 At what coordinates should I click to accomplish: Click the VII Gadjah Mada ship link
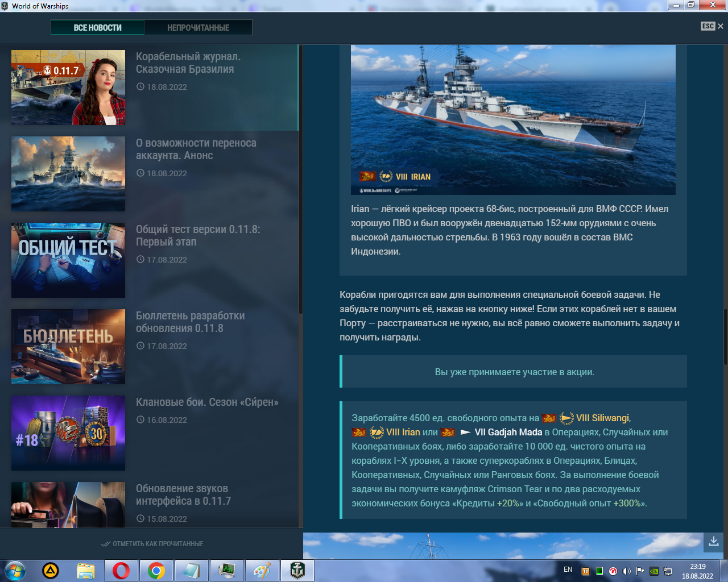[x=508, y=432]
